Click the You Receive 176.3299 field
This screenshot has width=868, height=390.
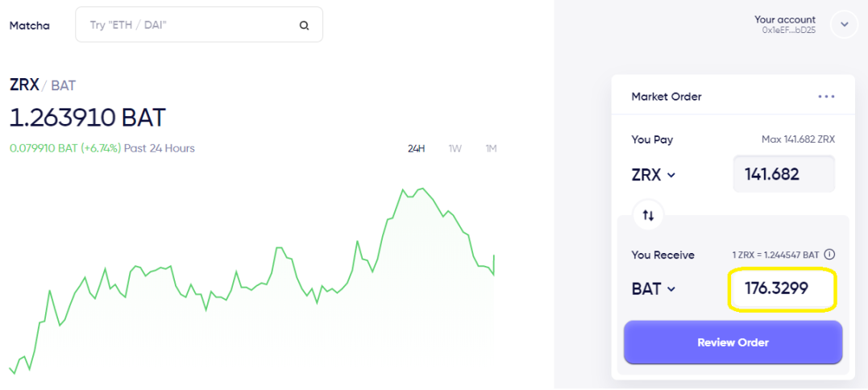pyautogui.click(x=782, y=289)
